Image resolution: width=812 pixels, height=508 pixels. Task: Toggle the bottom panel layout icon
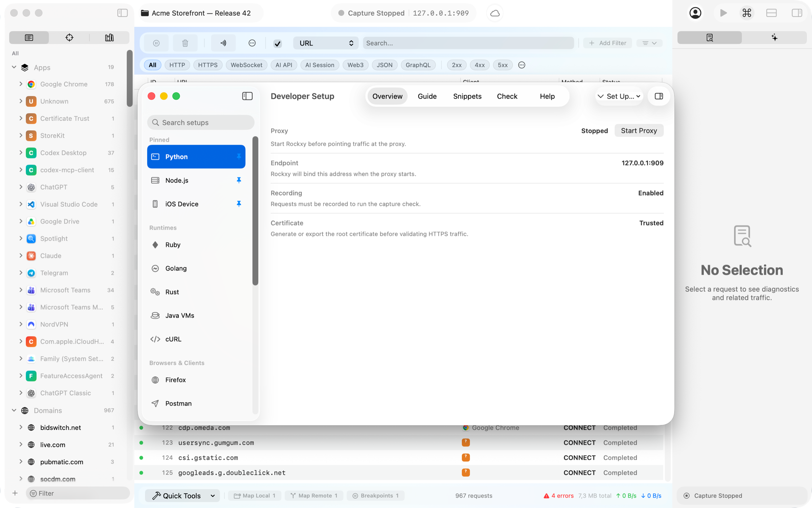771,13
